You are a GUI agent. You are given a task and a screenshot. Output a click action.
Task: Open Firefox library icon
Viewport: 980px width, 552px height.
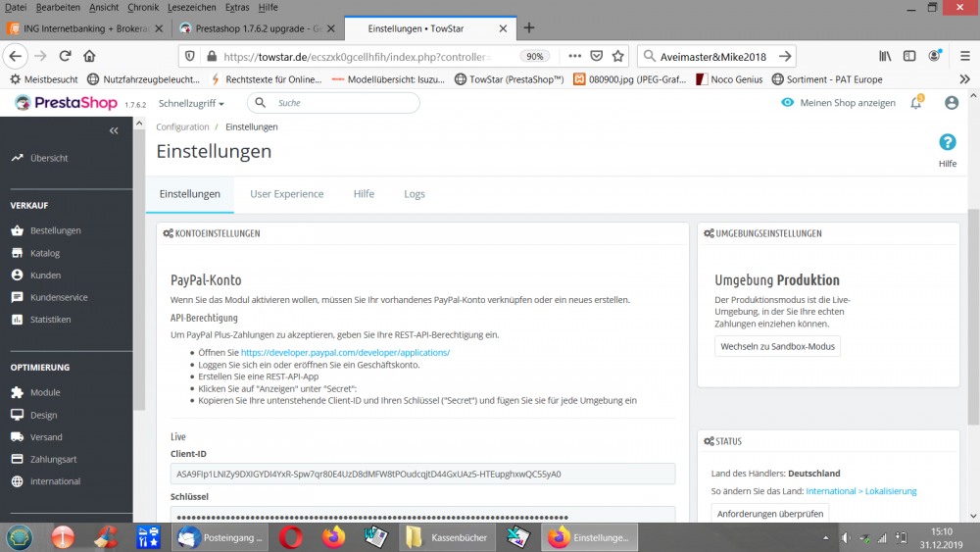pyautogui.click(x=885, y=56)
